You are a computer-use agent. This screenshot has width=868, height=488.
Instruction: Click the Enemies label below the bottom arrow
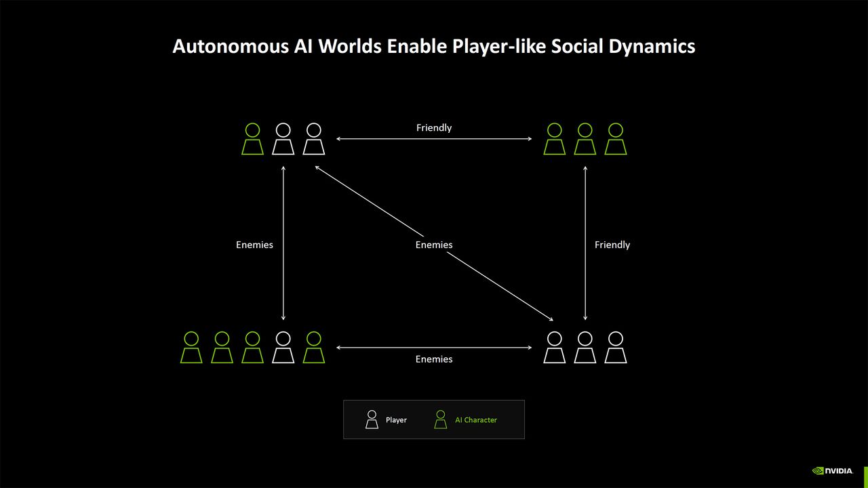click(x=434, y=359)
